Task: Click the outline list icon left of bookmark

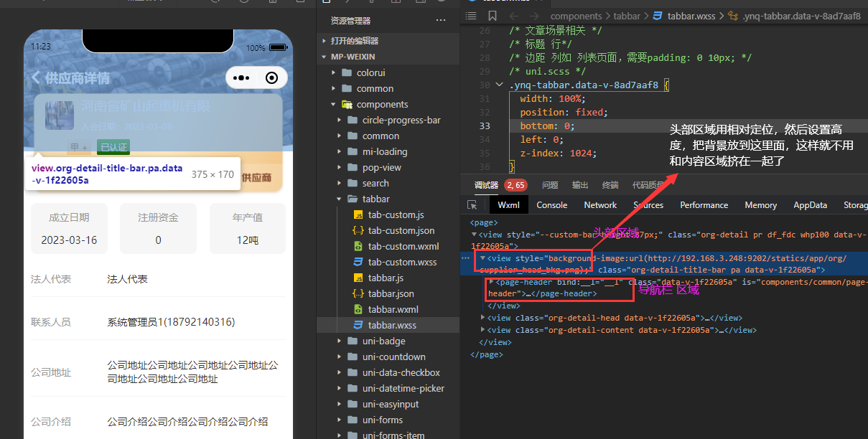Action: [471, 16]
